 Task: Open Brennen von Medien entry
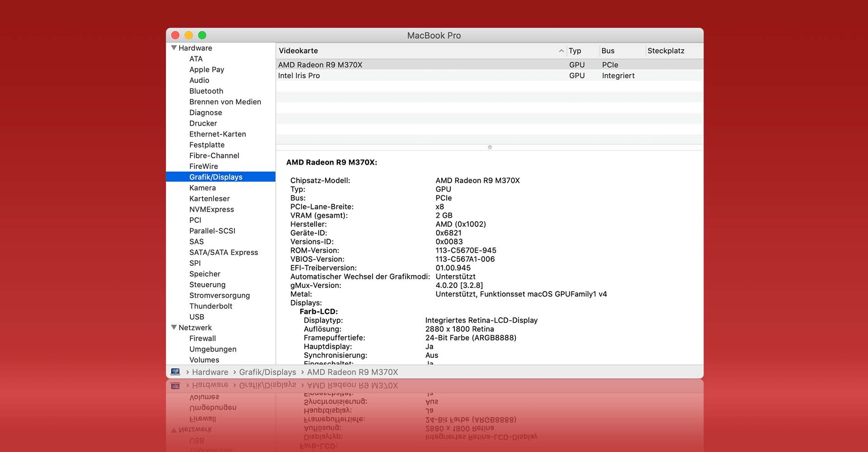pyautogui.click(x=225, y=102)
